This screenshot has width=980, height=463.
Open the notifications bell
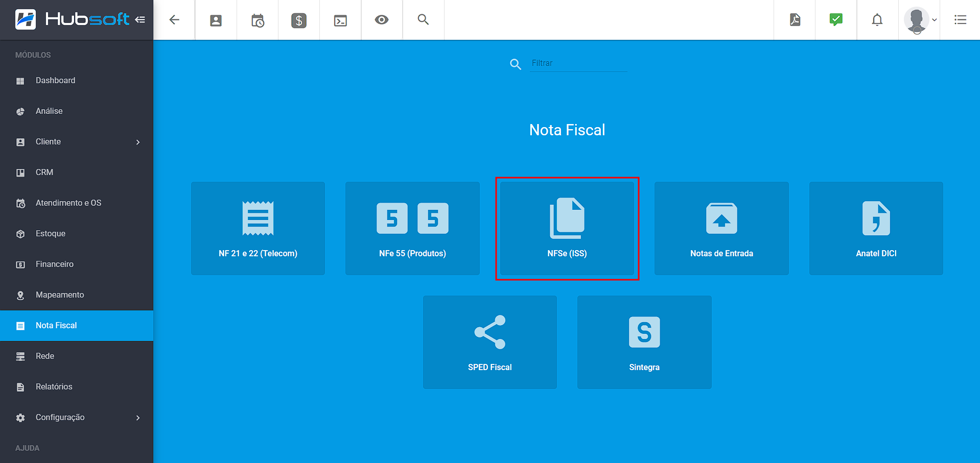(877, 20)
